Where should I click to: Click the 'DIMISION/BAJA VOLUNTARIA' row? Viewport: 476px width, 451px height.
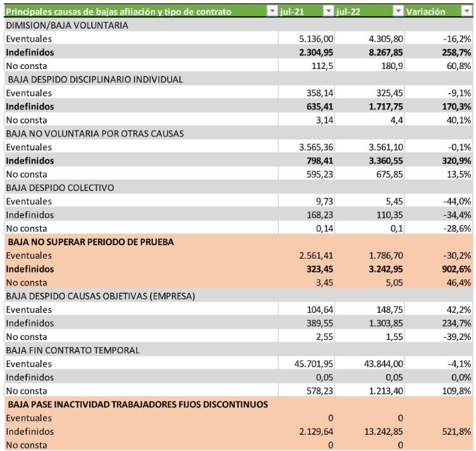coord(239,25)
